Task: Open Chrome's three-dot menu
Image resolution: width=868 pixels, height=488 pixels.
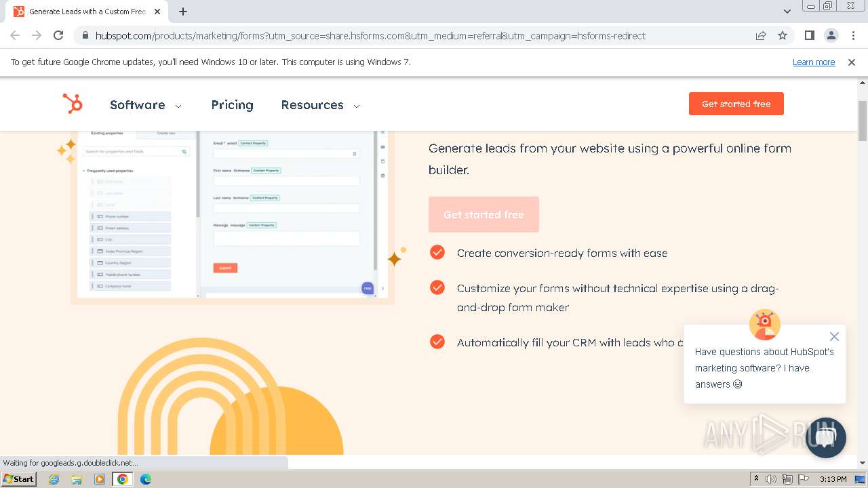Action: 852,35
